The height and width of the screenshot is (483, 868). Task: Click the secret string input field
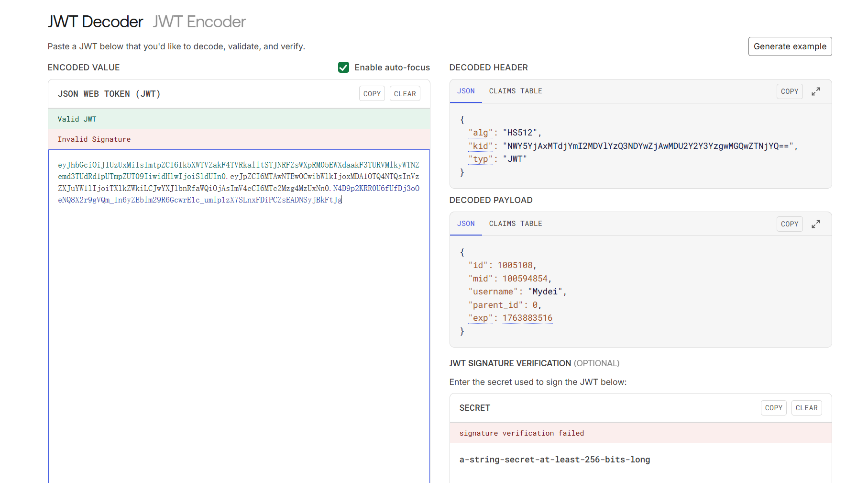tap(554, 460)
